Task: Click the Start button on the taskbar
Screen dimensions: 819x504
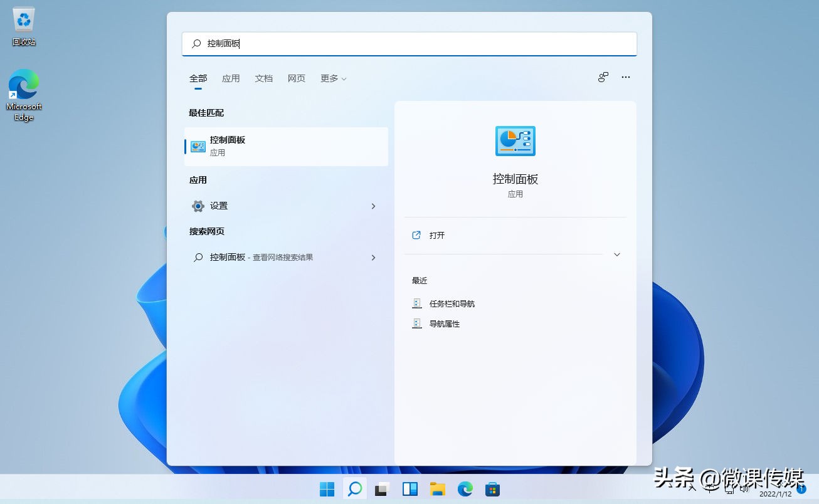Action: [327, 488]
